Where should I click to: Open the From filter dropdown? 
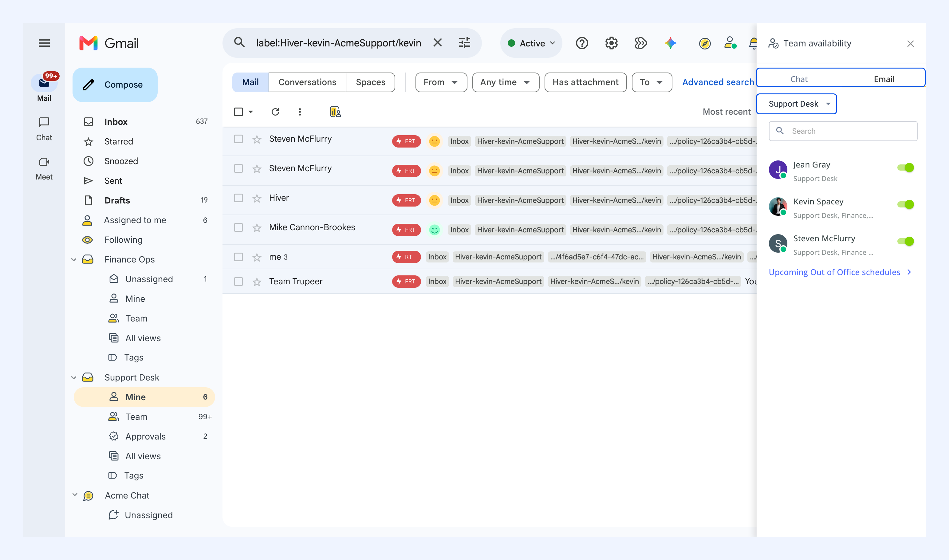(x=441, y=82)
